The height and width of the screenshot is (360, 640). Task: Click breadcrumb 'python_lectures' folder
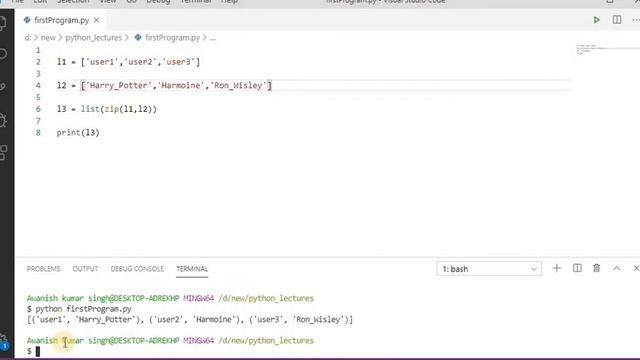[x=93, y=38]
